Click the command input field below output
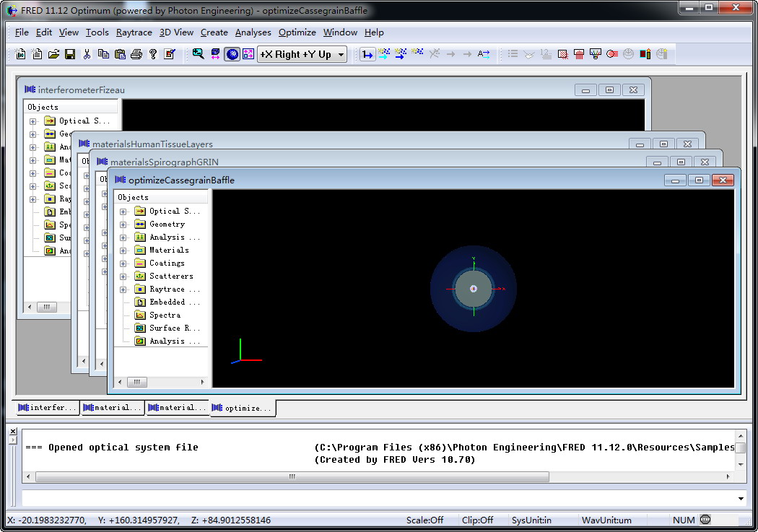Viewport: 758px width, 532px height. (x=378, y=499)
